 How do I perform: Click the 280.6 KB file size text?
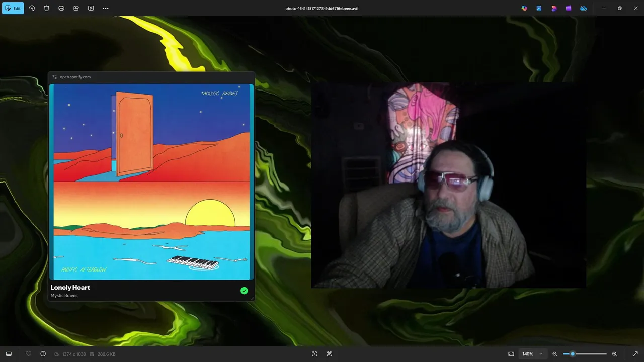pyautogui.click(x=106, y=354)
